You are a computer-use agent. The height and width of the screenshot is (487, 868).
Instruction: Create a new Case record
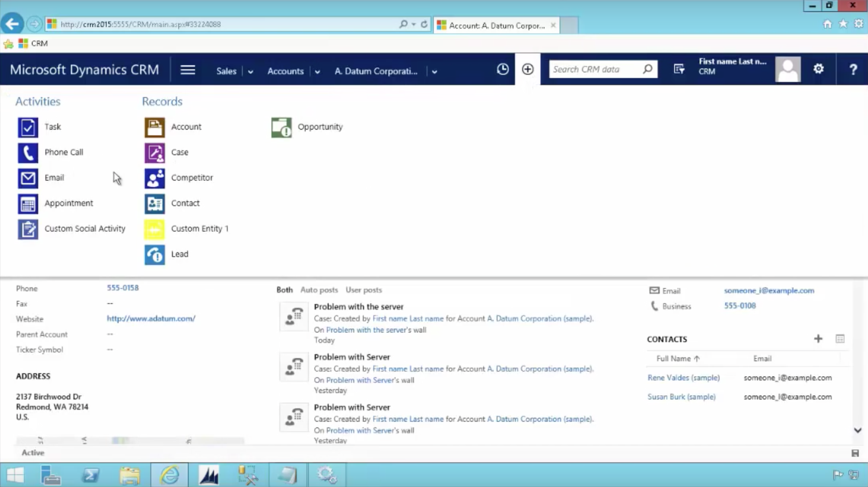166,152
